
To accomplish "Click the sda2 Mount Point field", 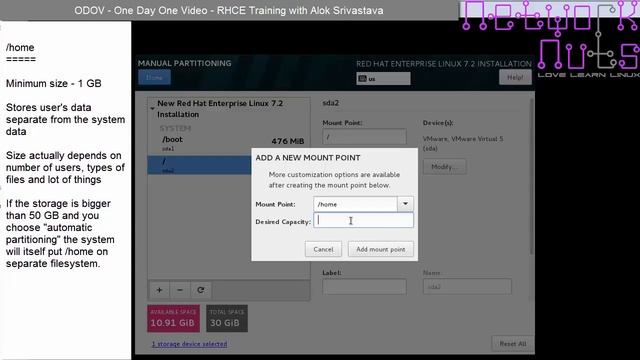I will click(x=364, y=137).
